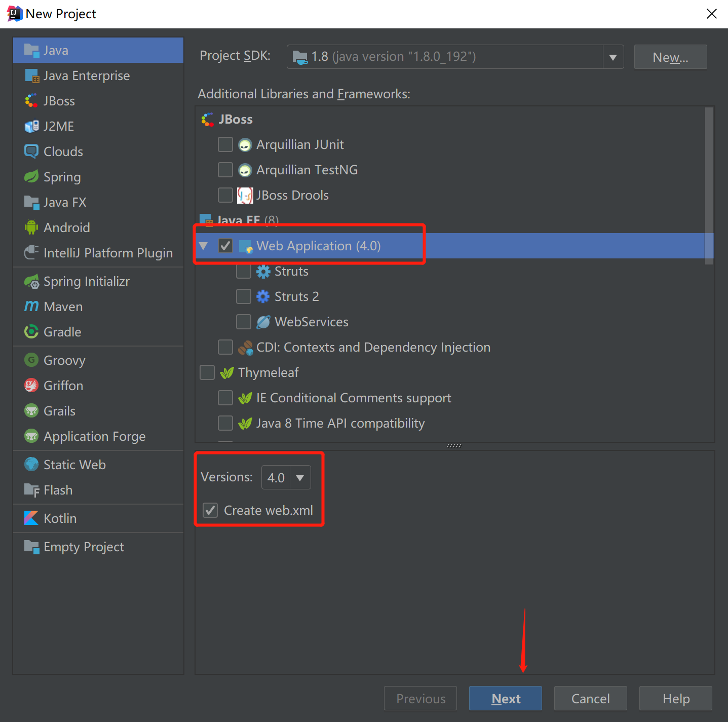Click the JBoss group header text
Viewport: 728px width, 722px height.
[x=236, y=119]
